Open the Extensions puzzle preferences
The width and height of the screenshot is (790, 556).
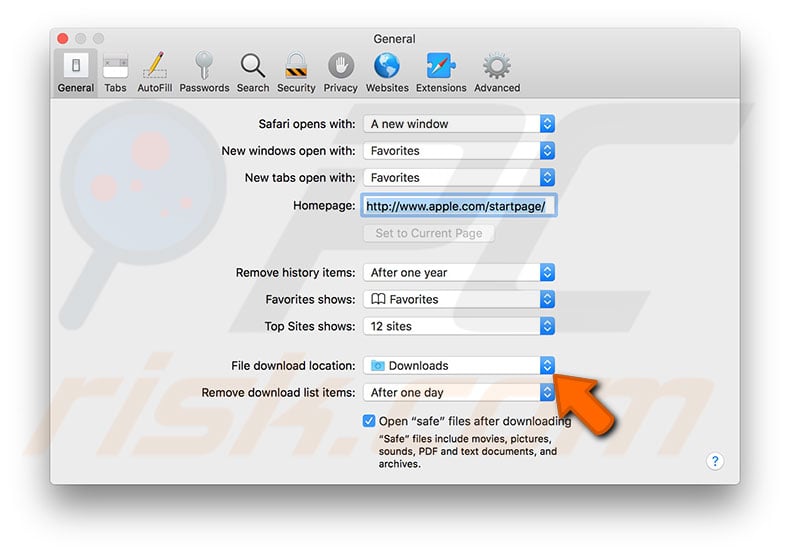[441, 73]
